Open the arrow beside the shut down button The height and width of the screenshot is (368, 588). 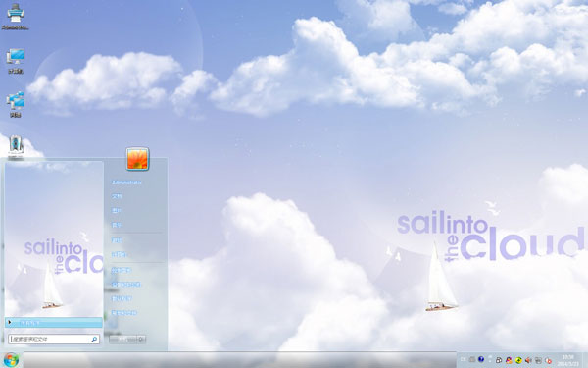[141, 340]
